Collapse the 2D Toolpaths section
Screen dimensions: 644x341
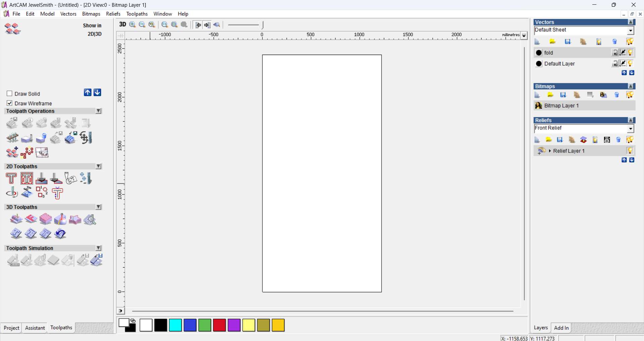pos(99,166)
